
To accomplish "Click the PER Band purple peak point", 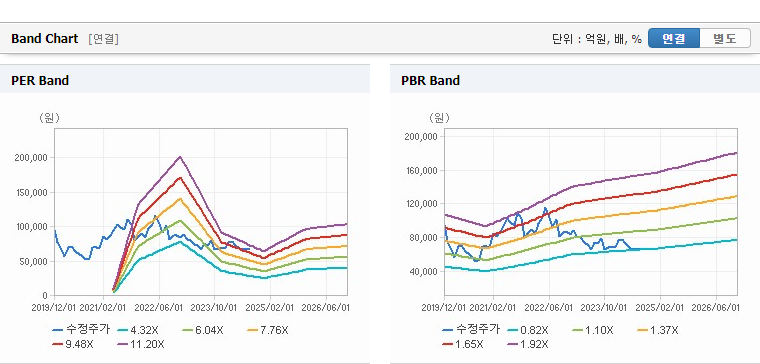I will tap(180, 157).
